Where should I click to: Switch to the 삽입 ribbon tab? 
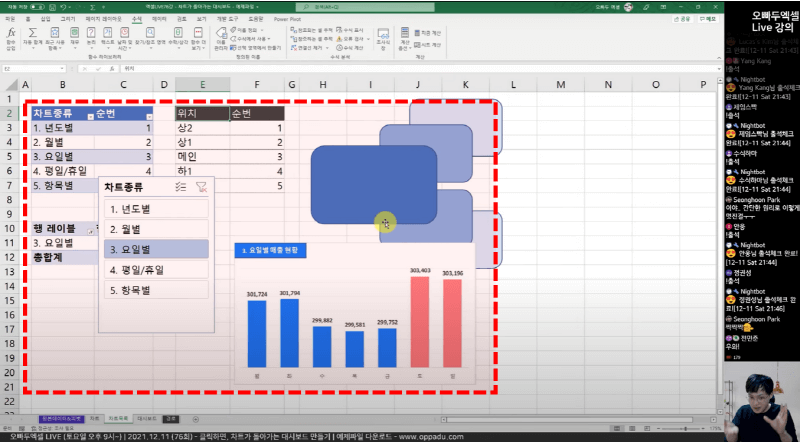pyautogui.click(x=47, y=18)
